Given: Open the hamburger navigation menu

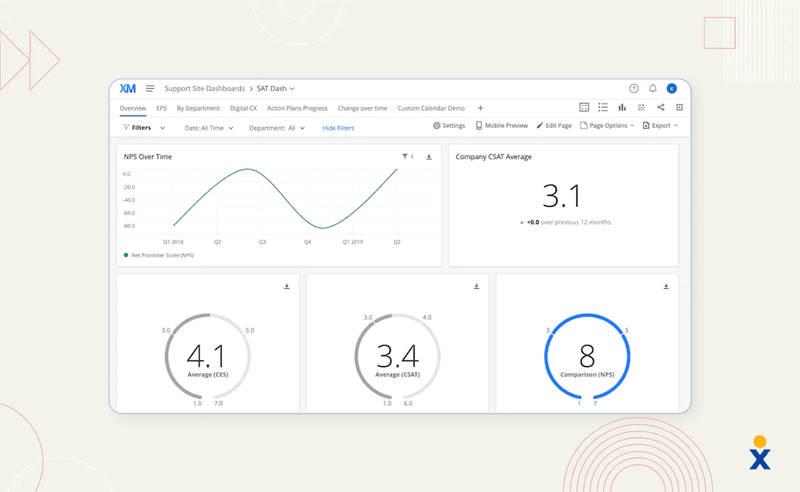Looking at the screenshot, I should [x=150, y=89].
